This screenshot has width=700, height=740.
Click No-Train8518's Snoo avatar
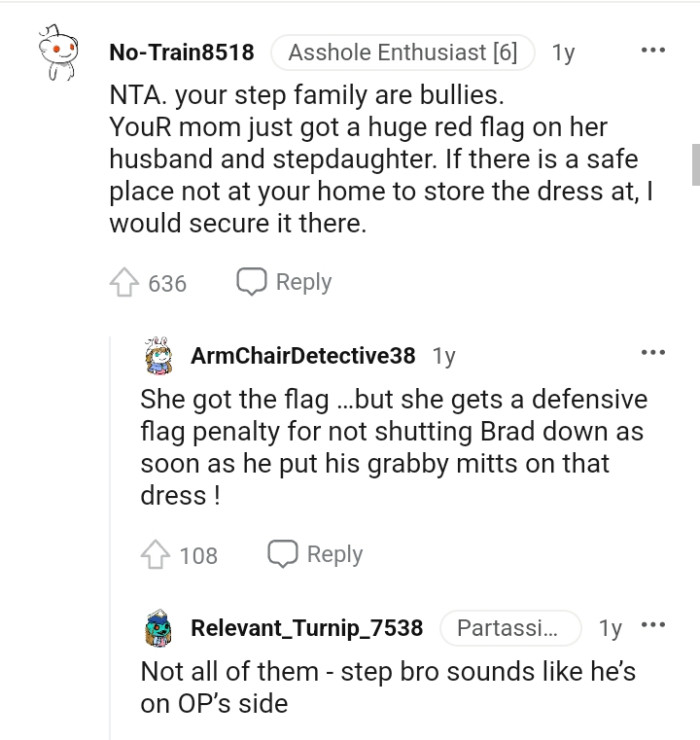tap(58, 56)
